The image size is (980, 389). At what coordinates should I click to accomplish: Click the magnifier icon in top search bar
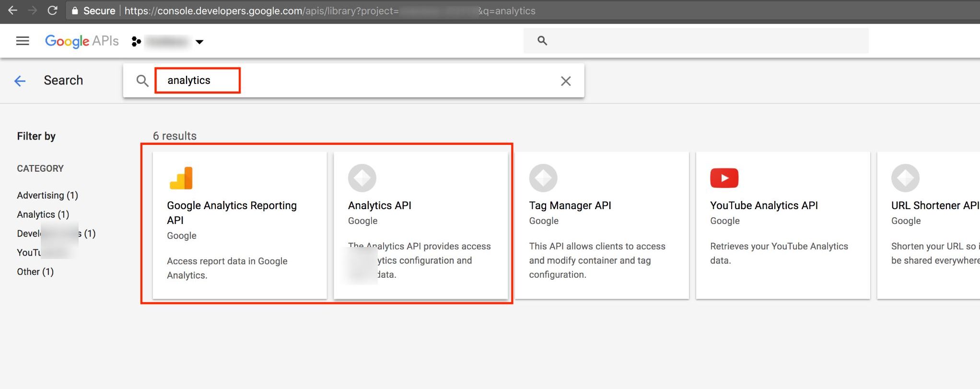(x=542, y=41)
